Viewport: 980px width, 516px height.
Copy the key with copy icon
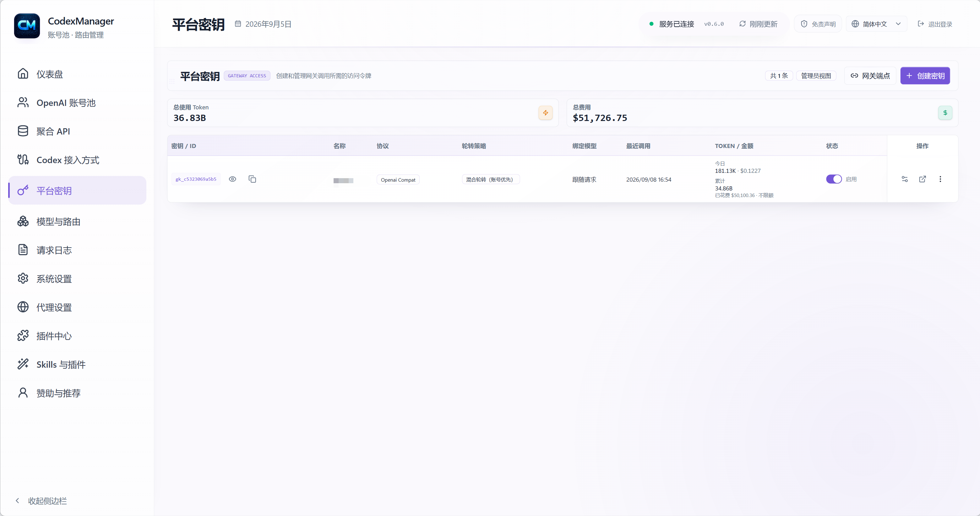click(252, 179)
